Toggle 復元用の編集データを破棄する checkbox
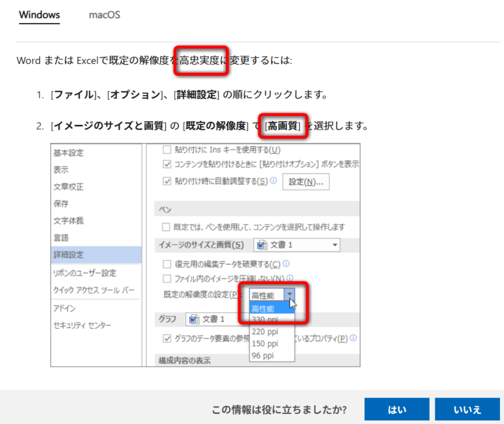 click(x=166, y=264)
